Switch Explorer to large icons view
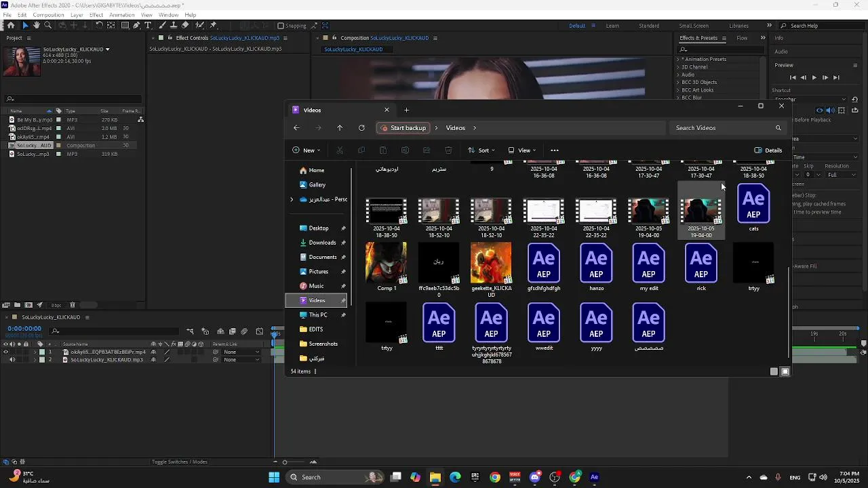The height and width of the screenshot is (488, 868). tap(785, 371)
